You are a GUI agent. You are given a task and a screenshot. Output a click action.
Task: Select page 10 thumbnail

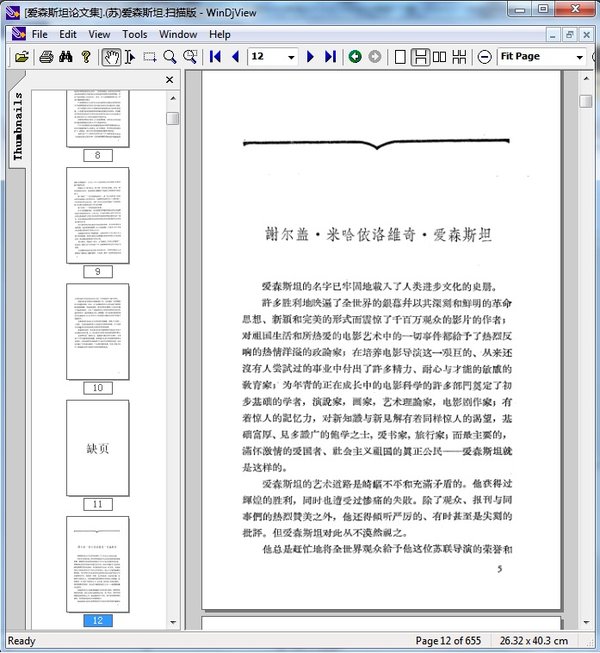pos(98,331)
